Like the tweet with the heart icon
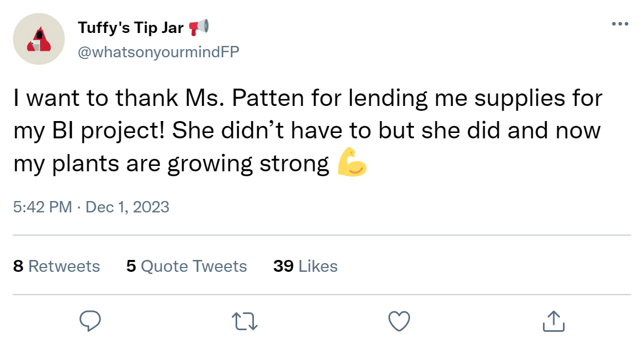 pyautogui.click(x=399, y=321)
